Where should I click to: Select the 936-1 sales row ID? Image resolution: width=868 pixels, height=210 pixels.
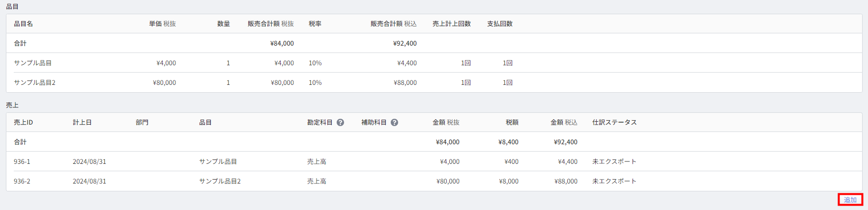[x=22, y=161]
